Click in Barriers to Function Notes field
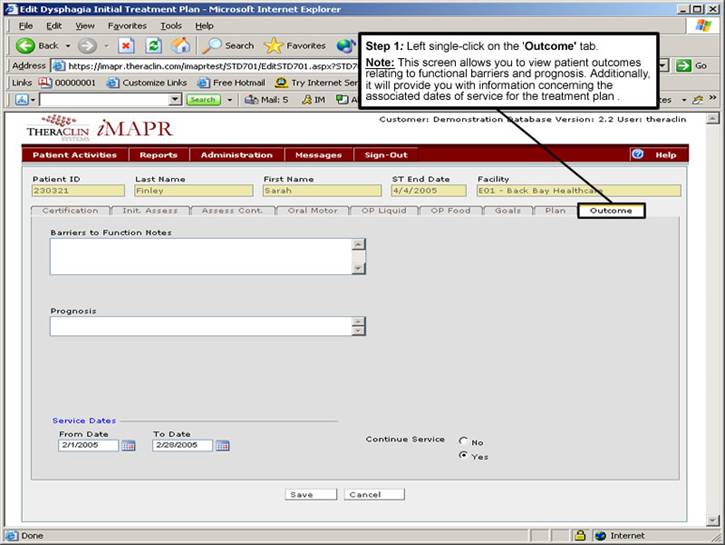Image resolution: width=725 pixels, height=545 pixels. pyautogui.click(x=200, y=256)
